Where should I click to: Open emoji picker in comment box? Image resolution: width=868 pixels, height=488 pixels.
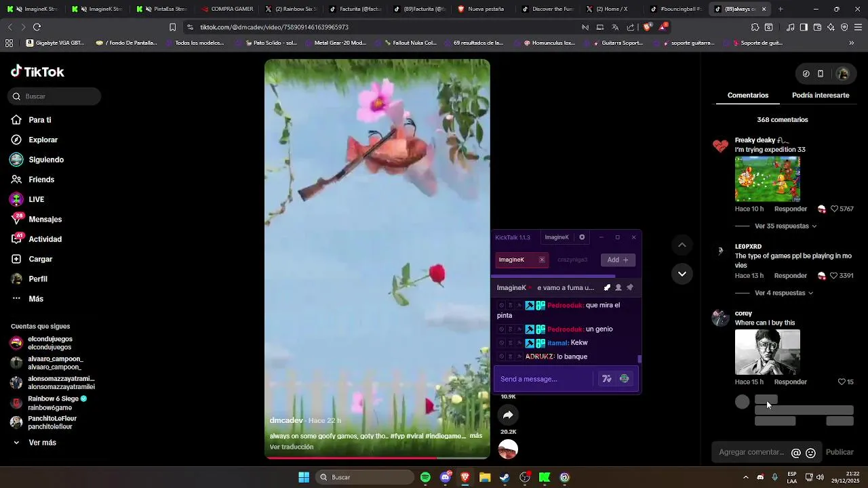click(810, 453)
